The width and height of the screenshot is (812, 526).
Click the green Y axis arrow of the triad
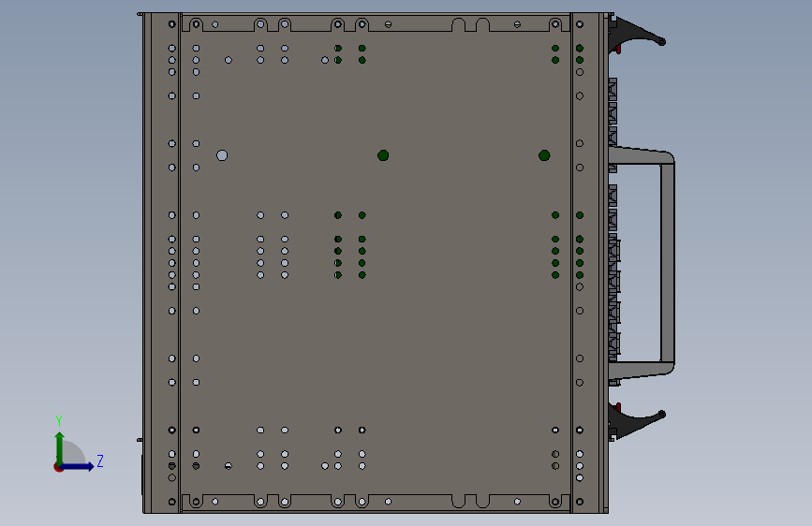click(60, 447)
